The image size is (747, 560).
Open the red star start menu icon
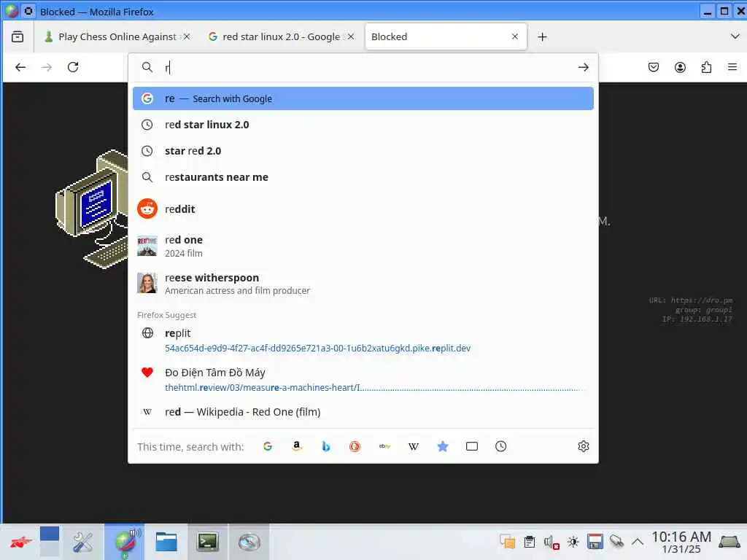pos(21,542)
